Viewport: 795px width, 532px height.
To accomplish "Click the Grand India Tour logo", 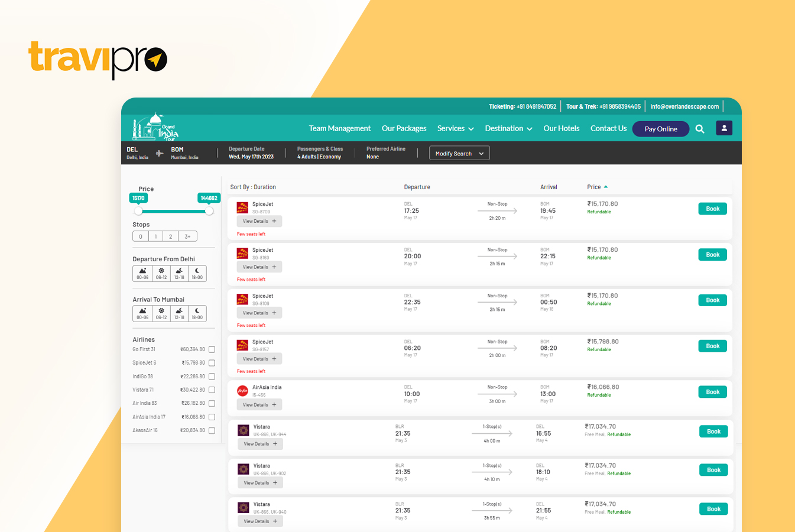I will [155, 126].
